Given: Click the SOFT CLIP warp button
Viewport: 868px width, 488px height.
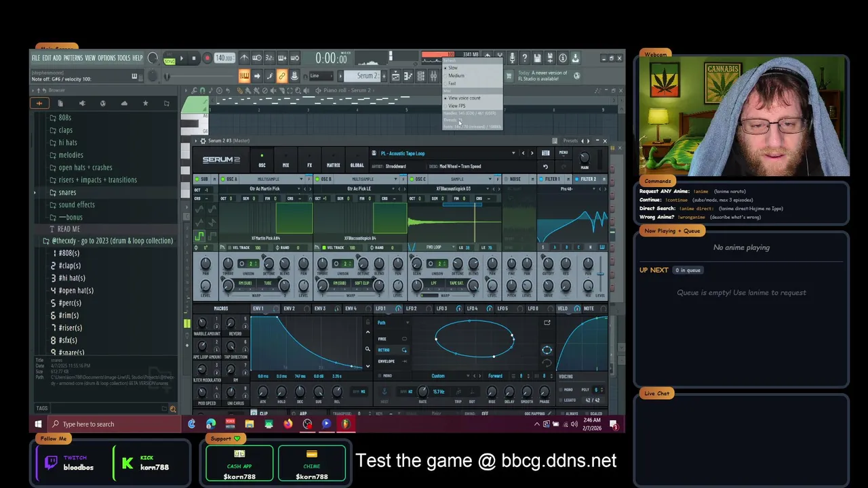Looking at the screenshot, I should point(361,283).
